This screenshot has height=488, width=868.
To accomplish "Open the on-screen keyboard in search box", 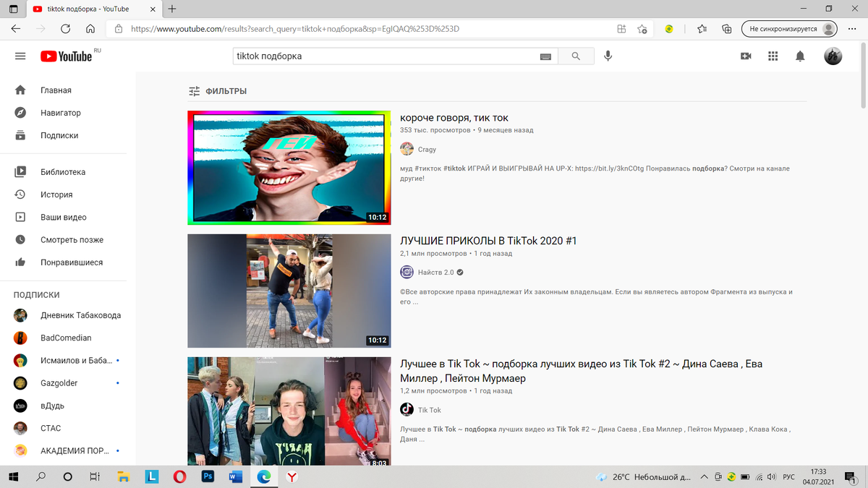I will click(x=545, y=56).
